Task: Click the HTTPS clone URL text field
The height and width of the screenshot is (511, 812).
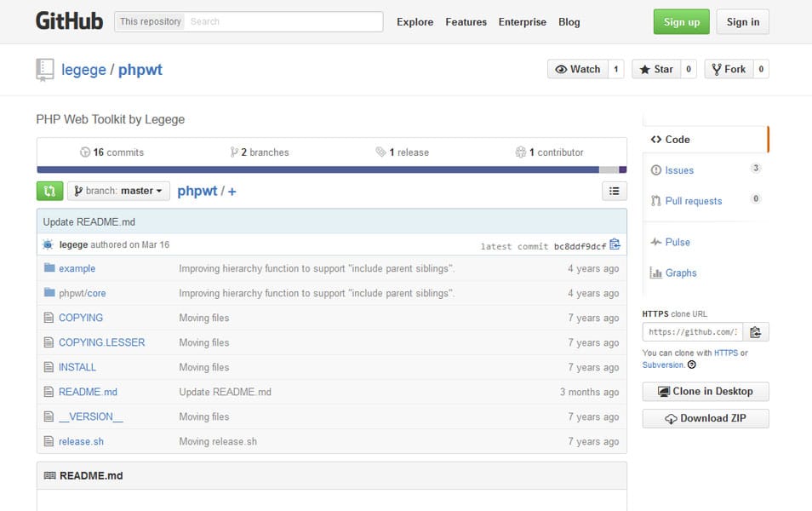Action: [x=693, y=331]
